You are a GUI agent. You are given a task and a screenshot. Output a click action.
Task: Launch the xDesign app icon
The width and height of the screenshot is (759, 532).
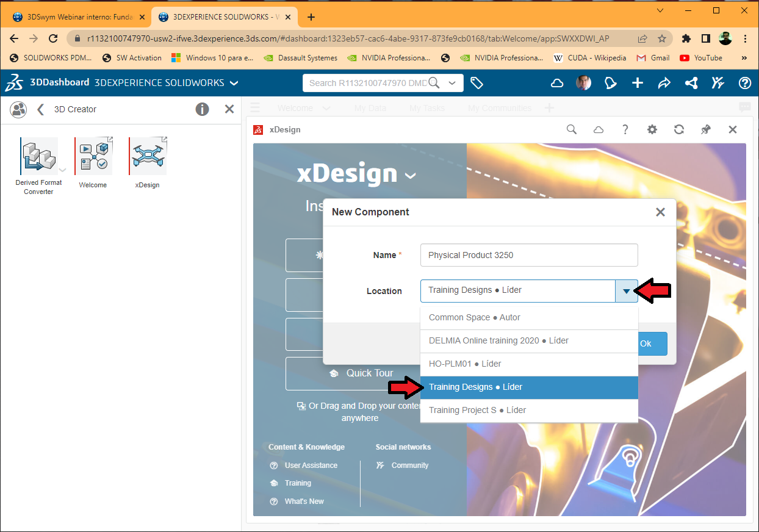pyautogui.click(x=148, y=156)
